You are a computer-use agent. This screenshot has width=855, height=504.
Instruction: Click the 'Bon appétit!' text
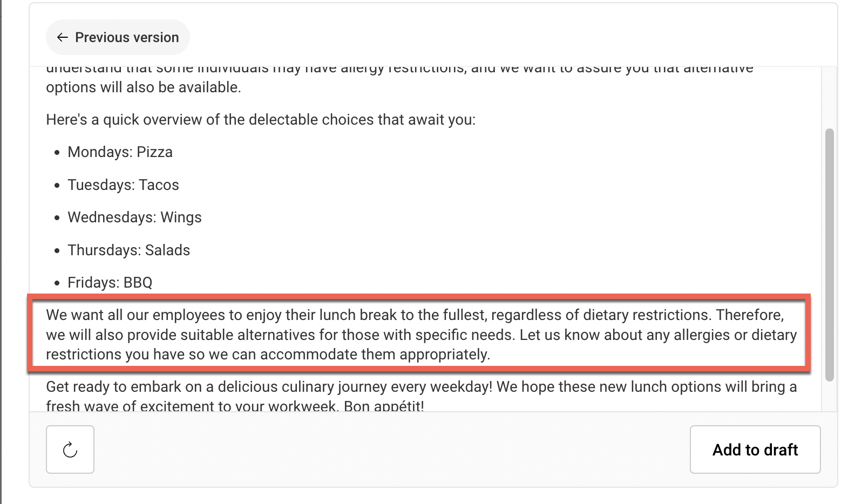click(x=384, y=406)
